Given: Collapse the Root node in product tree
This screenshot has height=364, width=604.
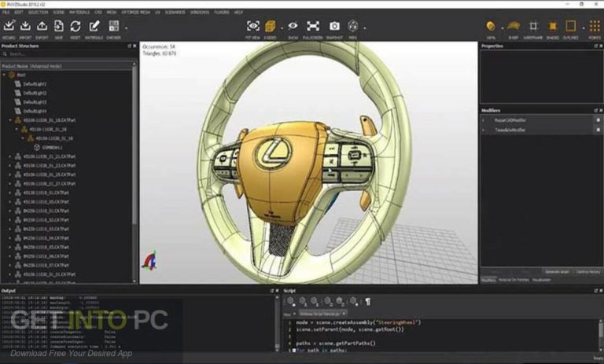Looking at the screenshot, I should [4, 75].
